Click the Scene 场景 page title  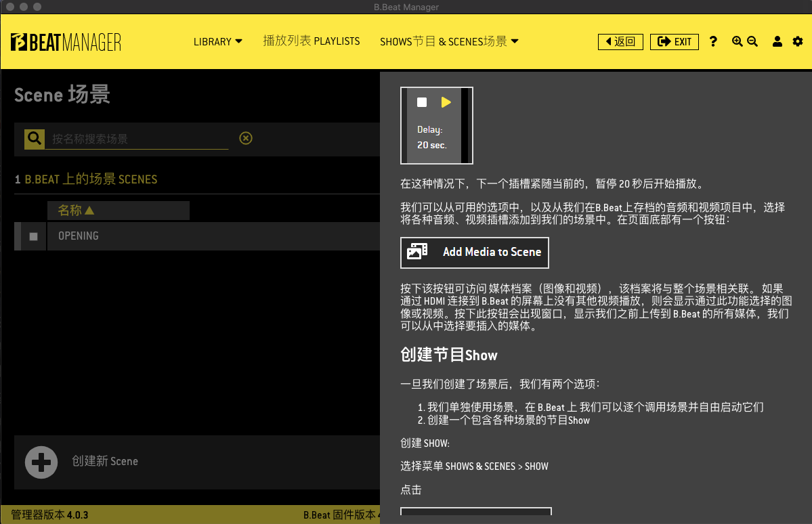click(62, 95)
